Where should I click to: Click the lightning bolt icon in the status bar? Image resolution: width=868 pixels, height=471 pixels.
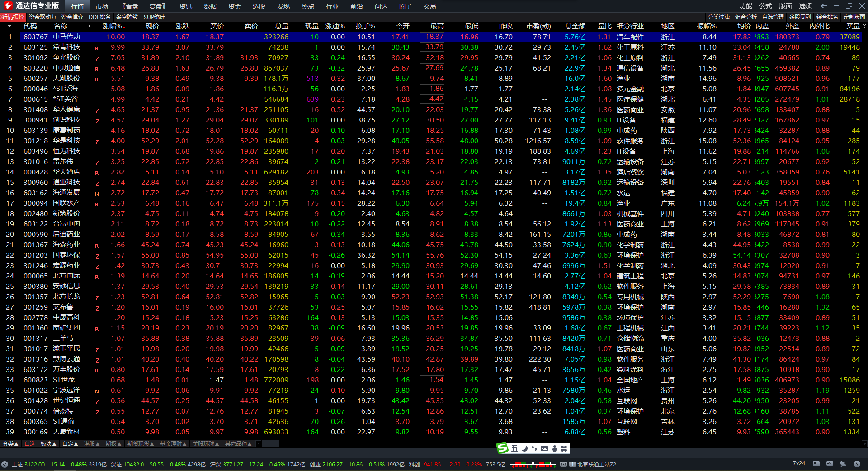click(857, 464)
